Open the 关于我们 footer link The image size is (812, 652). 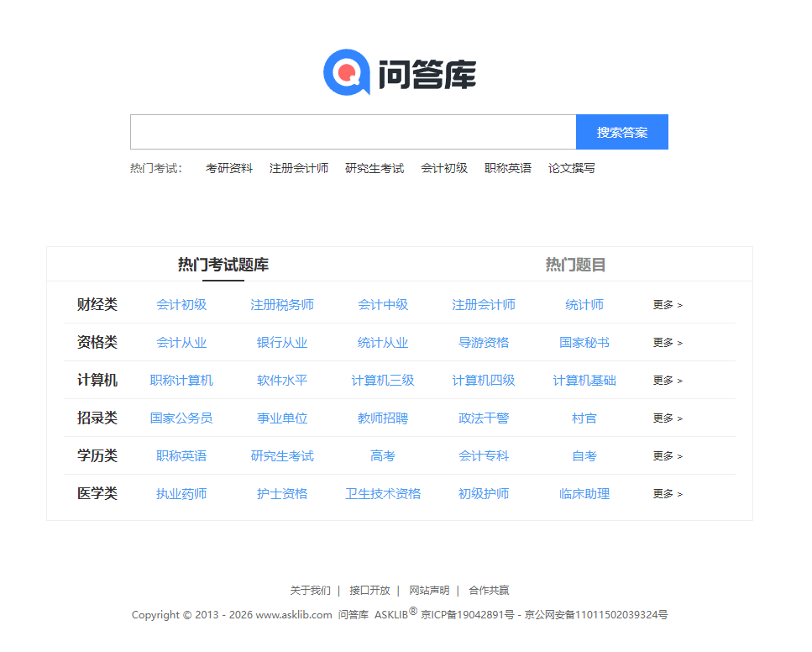310,591
